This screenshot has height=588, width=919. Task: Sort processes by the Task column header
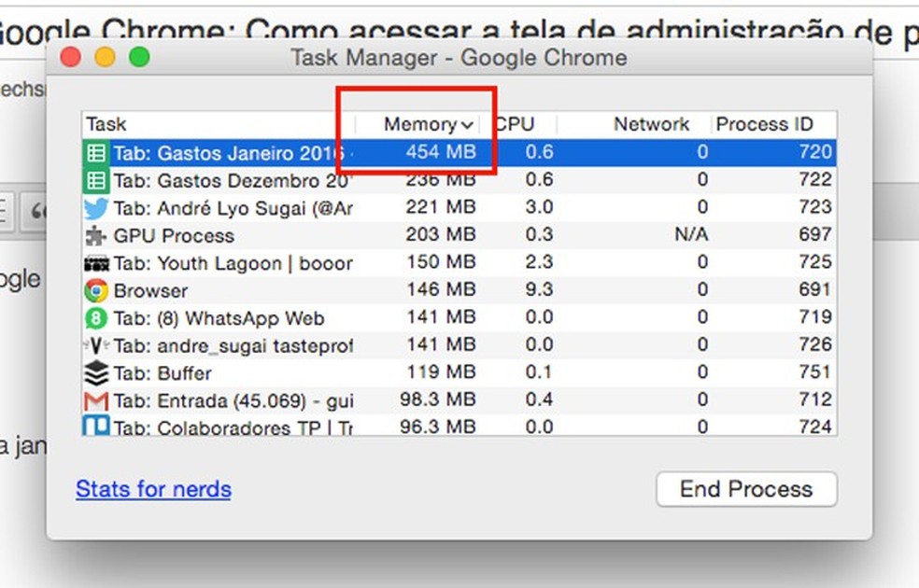click(x=106, y=124)
